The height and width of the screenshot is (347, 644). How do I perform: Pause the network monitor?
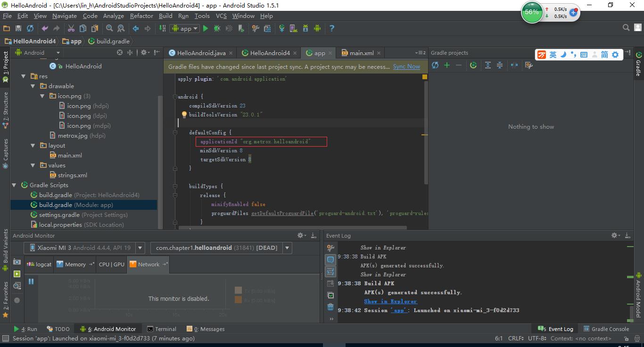tap(31, 281)
